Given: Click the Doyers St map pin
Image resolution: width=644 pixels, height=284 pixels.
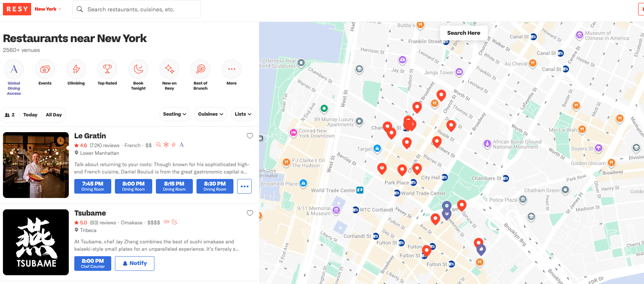Looking at the screenshot, I should (x=599, y=148).
